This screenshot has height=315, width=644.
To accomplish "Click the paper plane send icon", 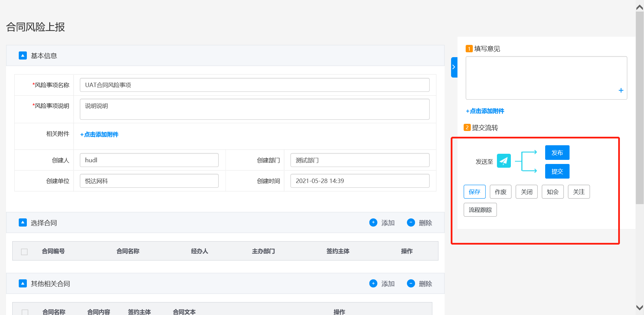I will (x=503, y=161).
